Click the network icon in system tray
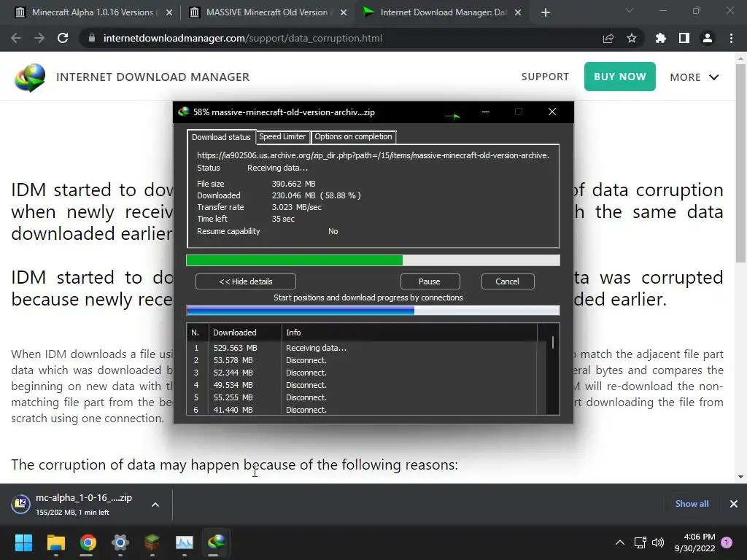This screenshot has height=560, width=747. click(640, 542)
